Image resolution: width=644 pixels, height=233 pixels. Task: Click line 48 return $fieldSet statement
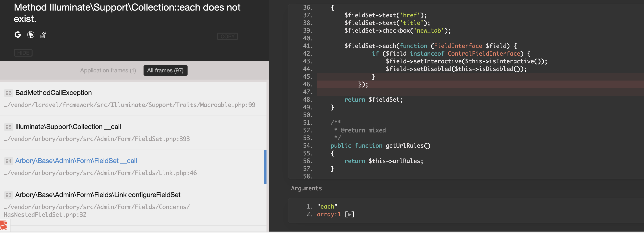(373, 100)
